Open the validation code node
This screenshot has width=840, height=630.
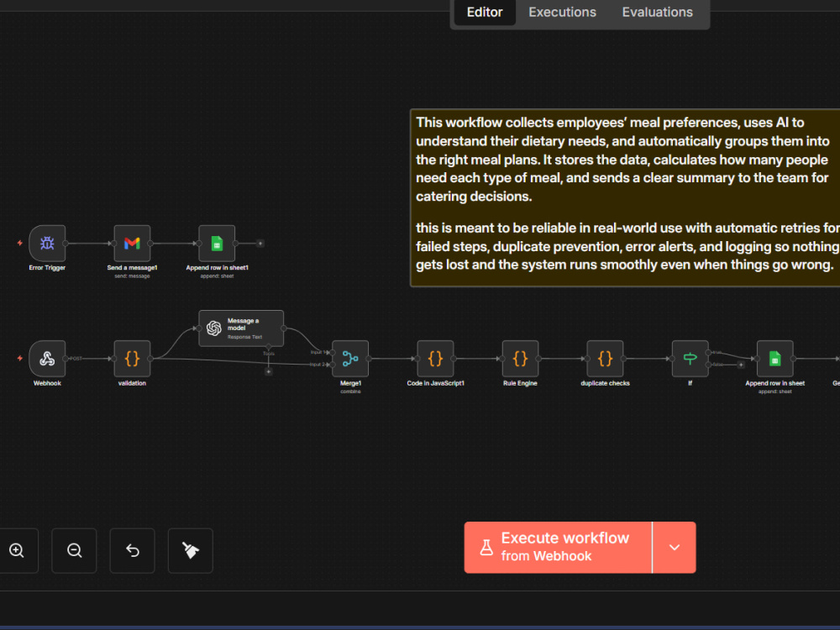(132, 359)
